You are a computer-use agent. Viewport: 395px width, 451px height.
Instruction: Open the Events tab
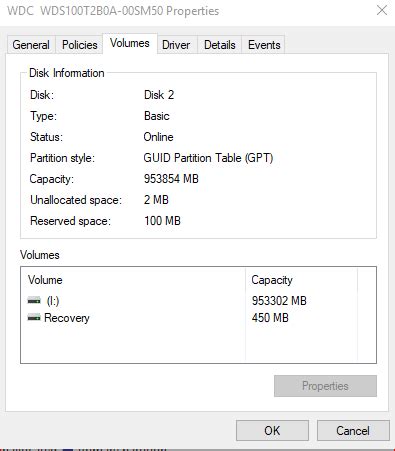(264, 45)
